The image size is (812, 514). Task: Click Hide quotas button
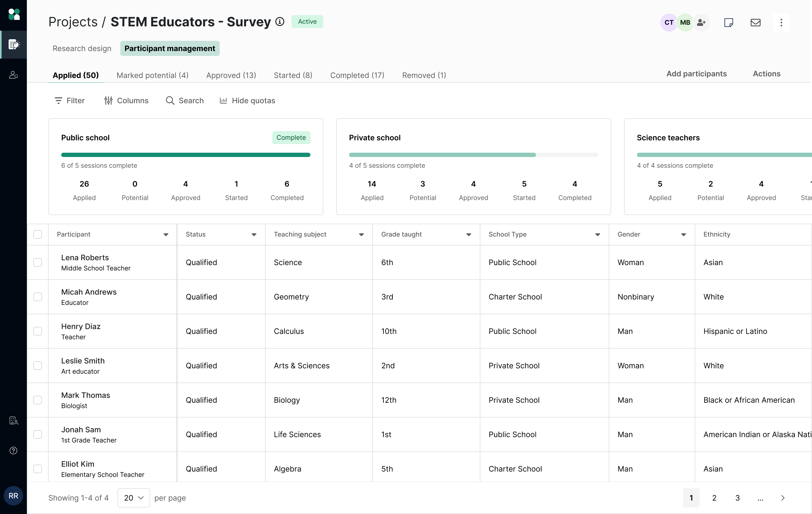click(x=247, y=101)
